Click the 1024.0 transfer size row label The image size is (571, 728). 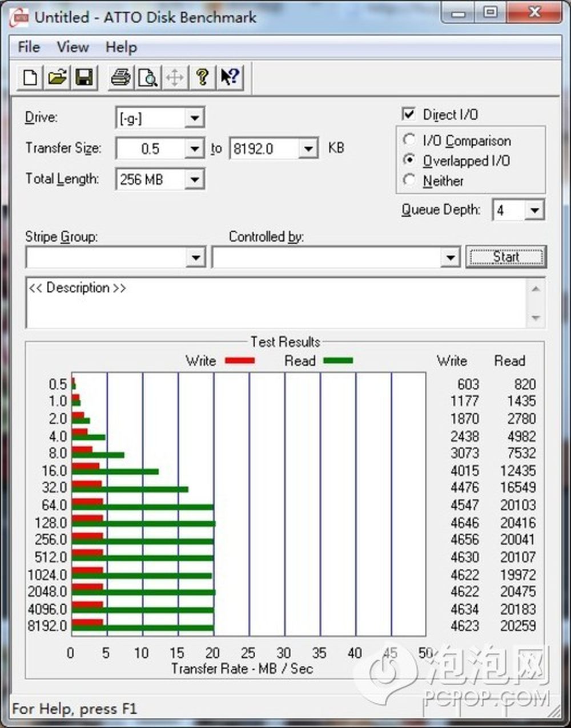(48, 575)
